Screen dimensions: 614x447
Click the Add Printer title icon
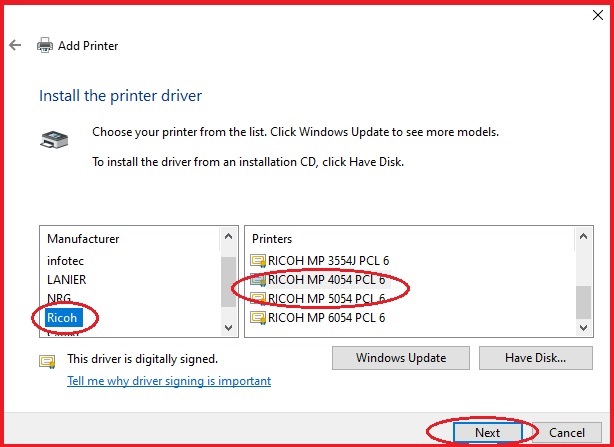tap(45, 45)
